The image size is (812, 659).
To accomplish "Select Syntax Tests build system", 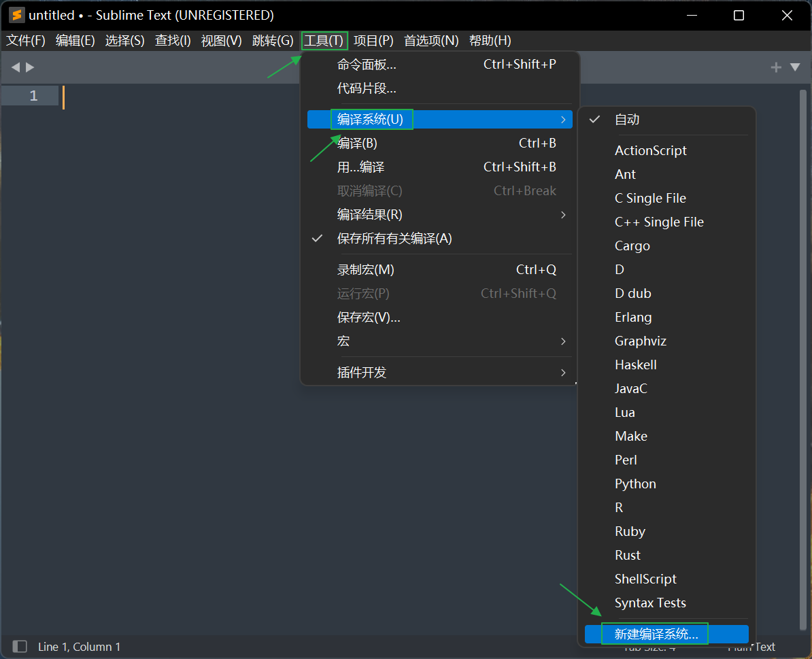I will [666, 603].
